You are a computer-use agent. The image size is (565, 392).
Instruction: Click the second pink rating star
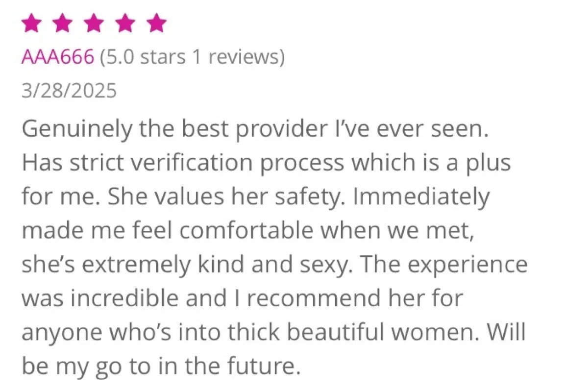point(62,23)
